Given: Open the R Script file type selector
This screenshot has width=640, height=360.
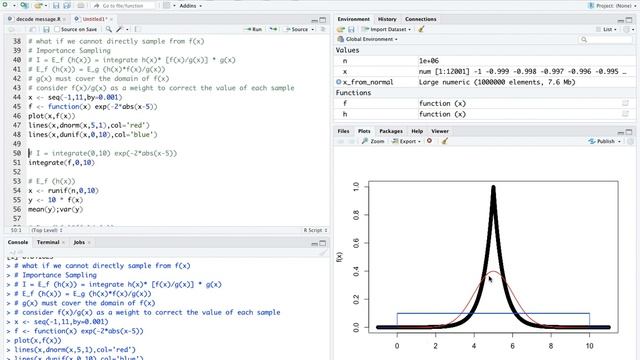Looking at the screenshot, I should (315, 230).
